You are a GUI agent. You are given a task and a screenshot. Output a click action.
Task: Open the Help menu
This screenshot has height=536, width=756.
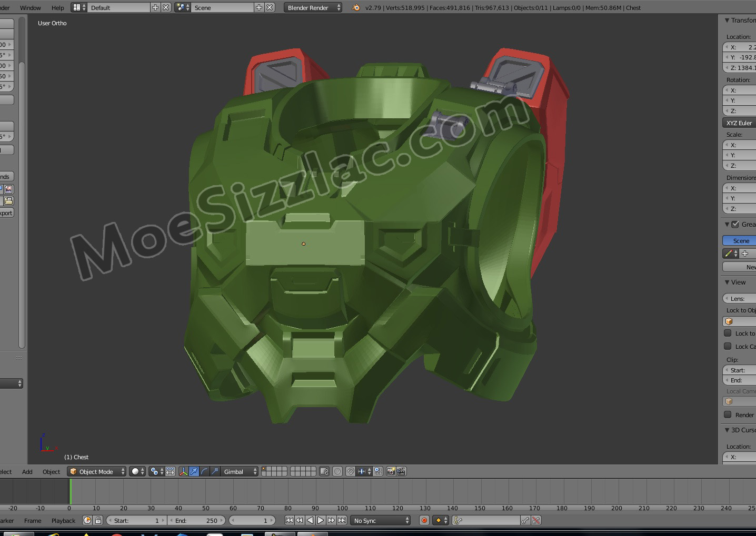coord(57,8)
